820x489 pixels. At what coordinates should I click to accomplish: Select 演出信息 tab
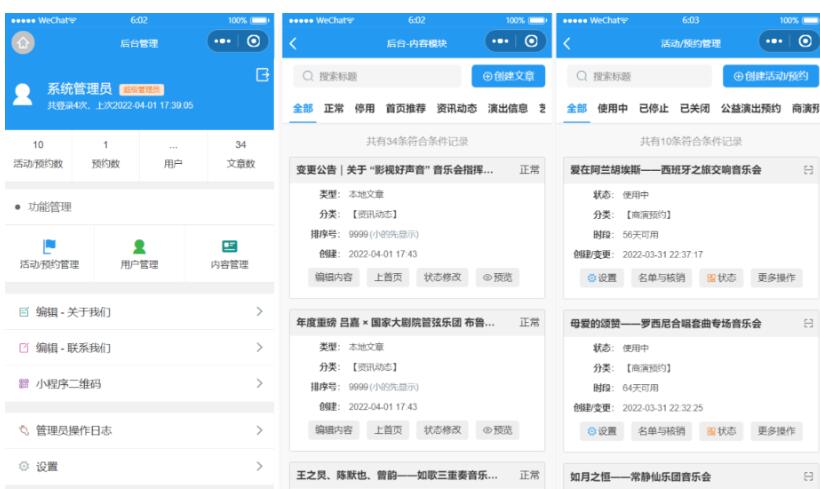pos(508,108)
